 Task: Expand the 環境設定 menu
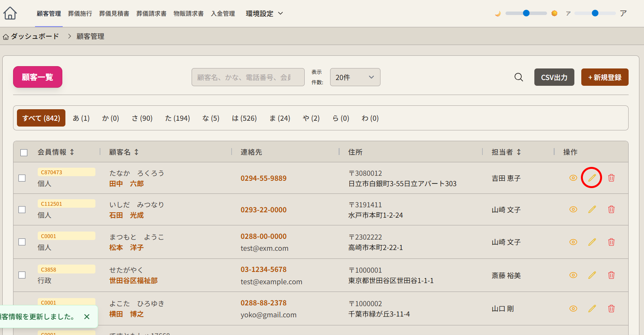click(x=264, y=13)
